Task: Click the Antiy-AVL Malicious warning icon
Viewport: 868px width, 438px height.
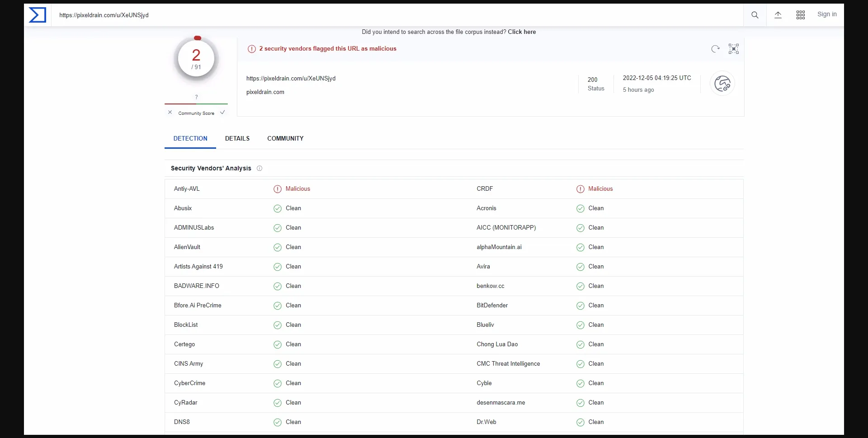Action: click(277, 189)
